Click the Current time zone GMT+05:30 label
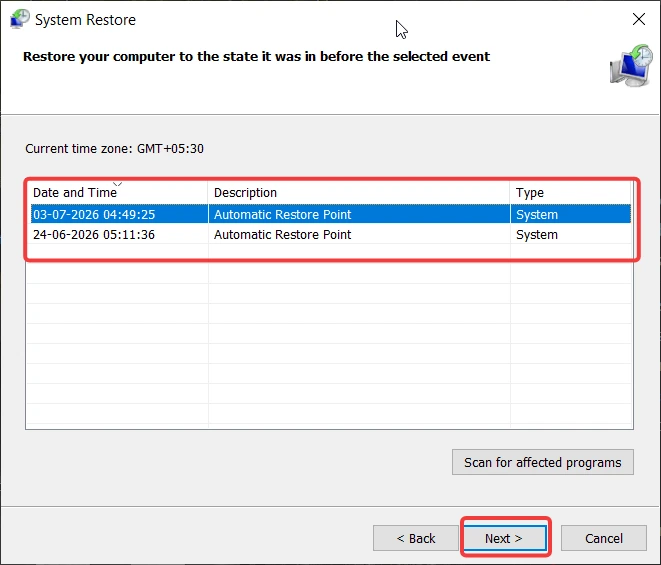This screenshot has height=565, width=661. point(114,148)
